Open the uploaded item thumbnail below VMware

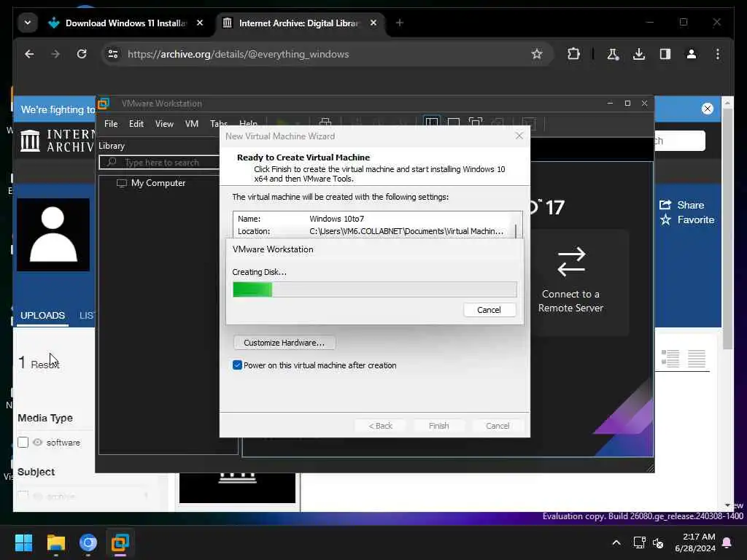[x=237, y=488]
